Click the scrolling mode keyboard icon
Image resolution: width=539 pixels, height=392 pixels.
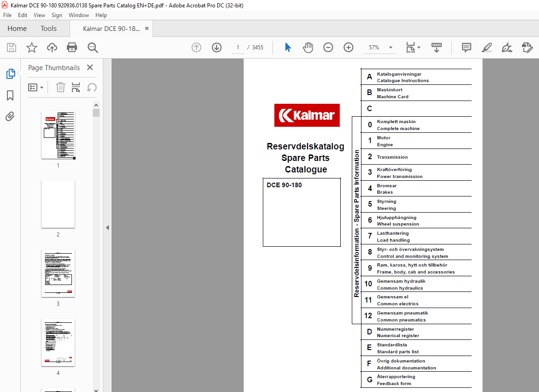pyautogui.click(x=437, y=48)
